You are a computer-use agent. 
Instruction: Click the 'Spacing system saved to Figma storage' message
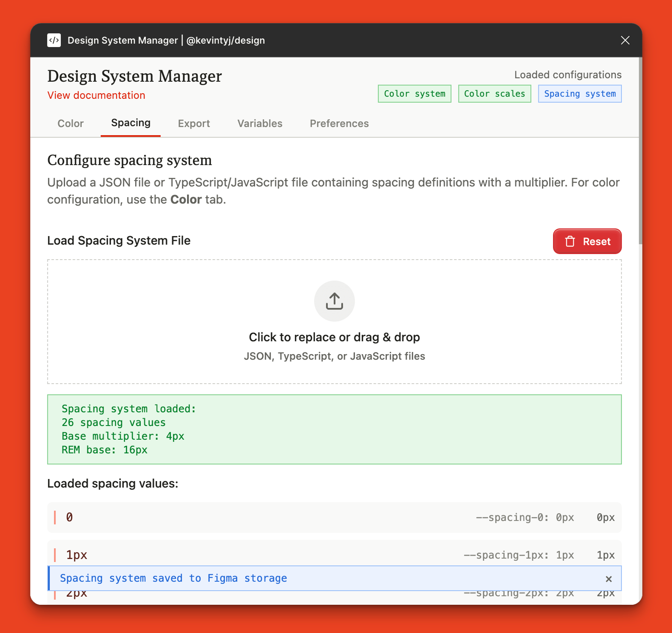click(173, 578)
